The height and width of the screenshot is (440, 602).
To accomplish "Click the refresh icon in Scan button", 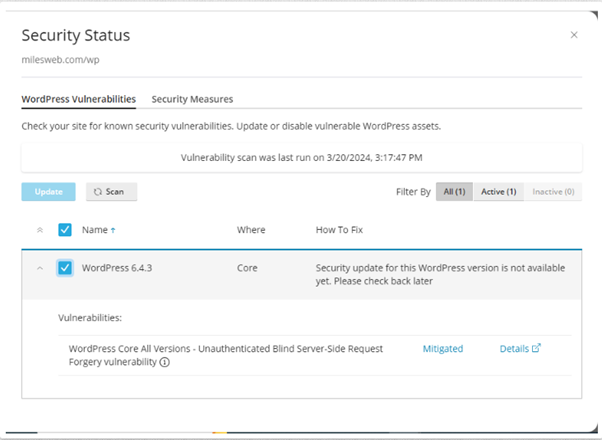I will tap(98, 192).
